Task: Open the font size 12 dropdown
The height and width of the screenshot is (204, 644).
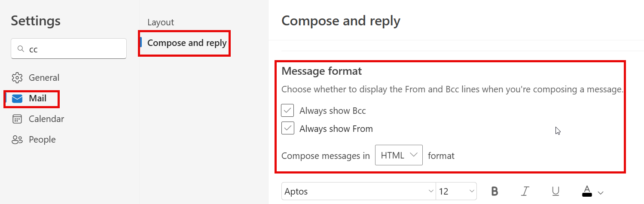Action: pos(456,191)
